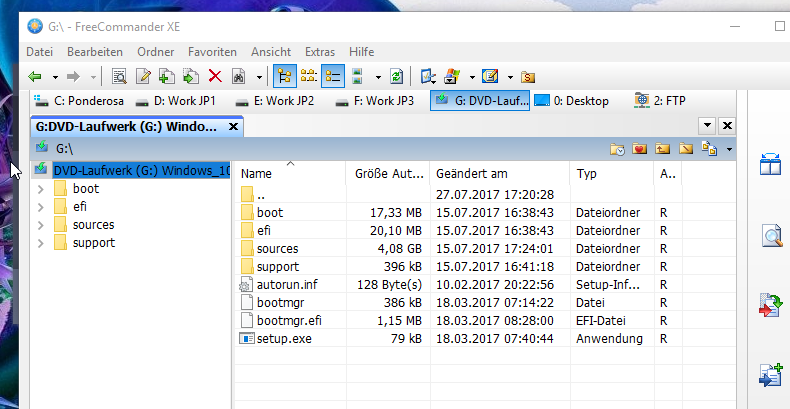Open the Extras menu
This screenshot has height=409, width=790.
click(320, 52)
